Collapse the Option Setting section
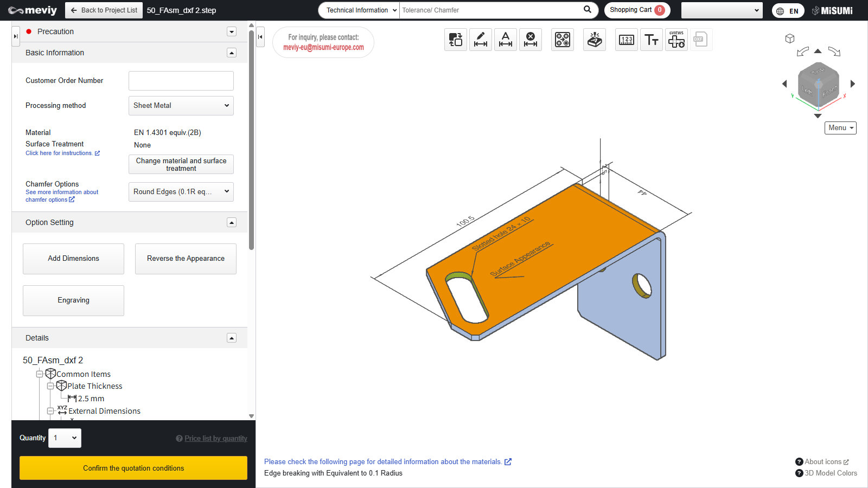The image size is (868, 488). (x=232, y=222)
